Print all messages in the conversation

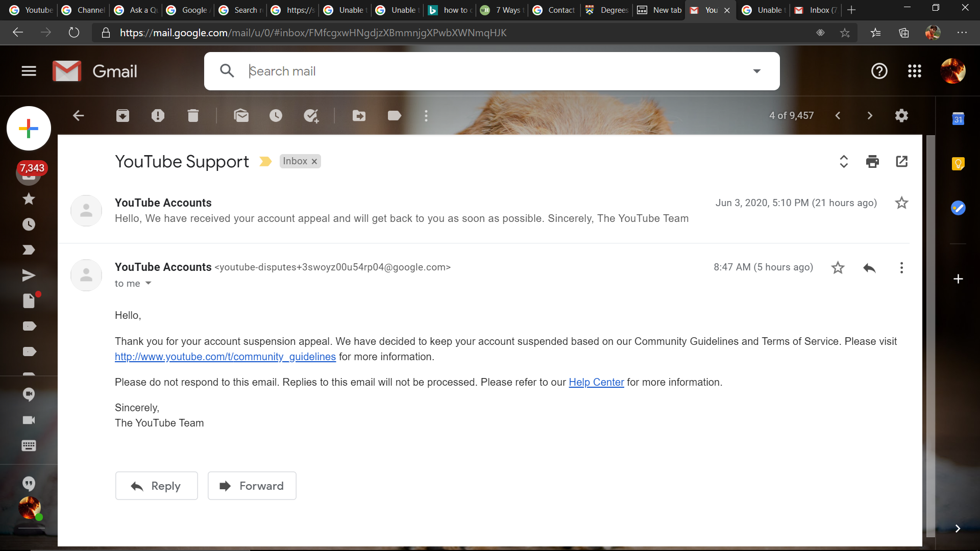872,162
